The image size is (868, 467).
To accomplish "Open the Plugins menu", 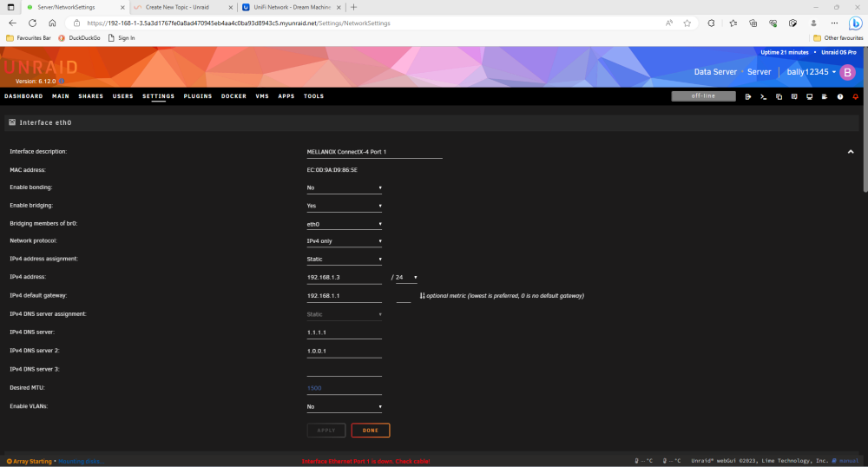I will pyautogui.click(x=198, y=96).
